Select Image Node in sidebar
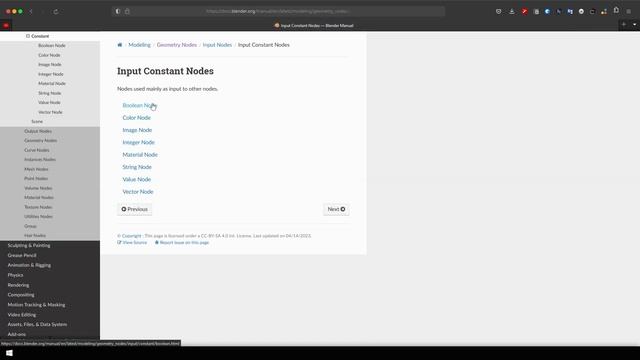 (50, 64)
